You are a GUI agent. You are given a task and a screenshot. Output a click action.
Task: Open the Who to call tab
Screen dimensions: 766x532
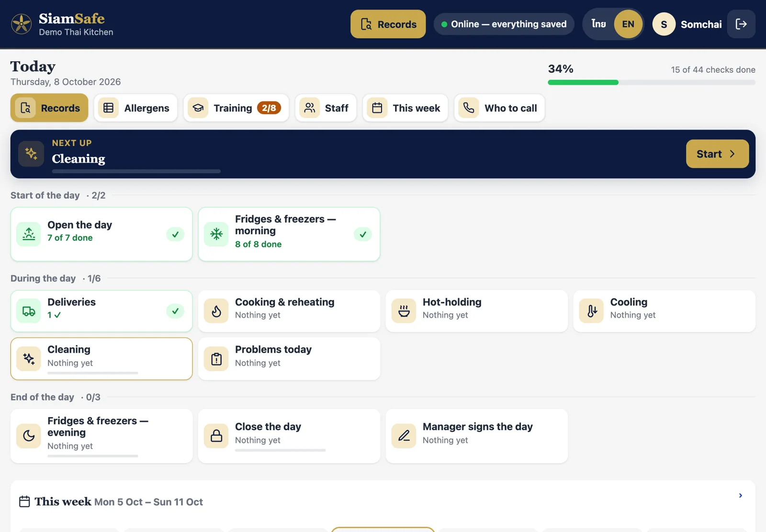pos(499,108)
